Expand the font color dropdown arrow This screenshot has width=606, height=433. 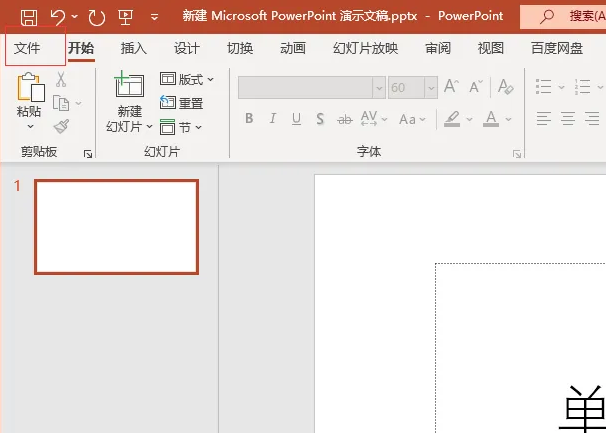click(508, 119)
